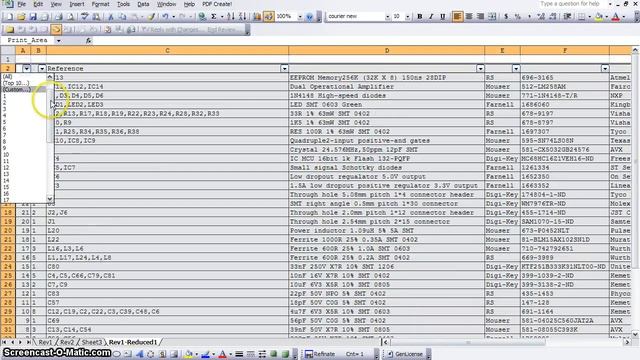Open the Data menu
Viewport: 640px width, 360px height.
point(143,4)
